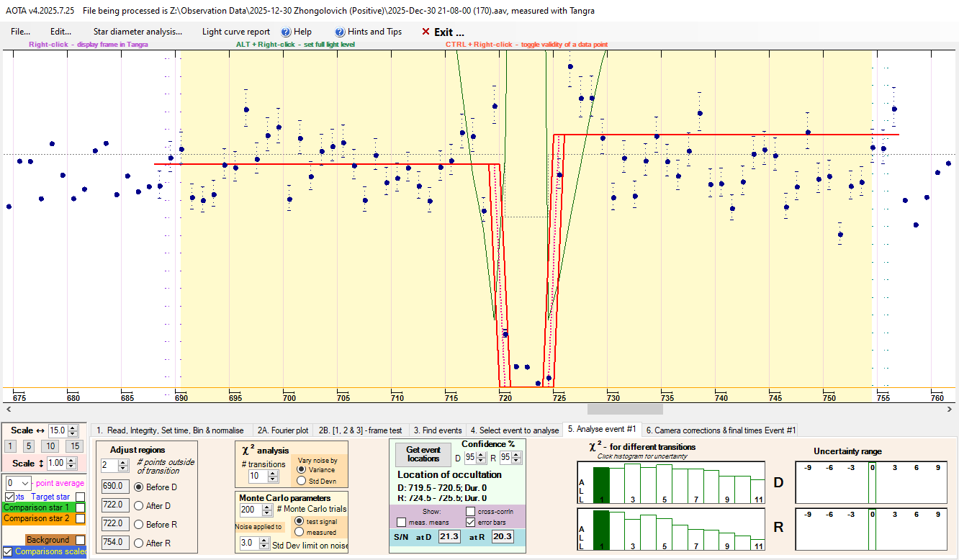Set horizontal scale preset to 10

coord(49,446)
